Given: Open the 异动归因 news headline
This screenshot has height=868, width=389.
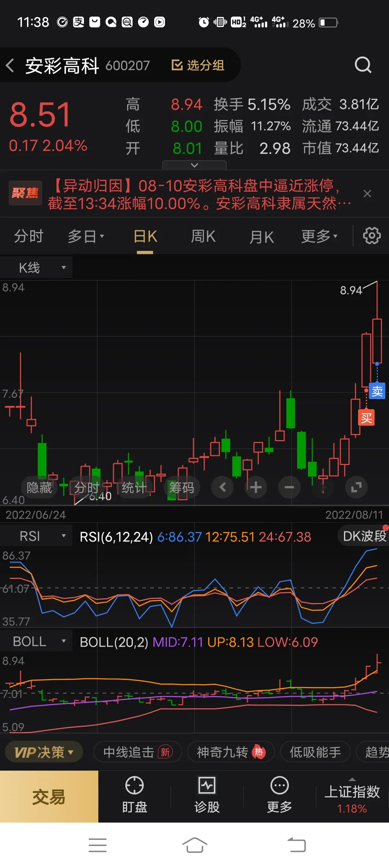Looking at the screenshot, I should 199,195.
